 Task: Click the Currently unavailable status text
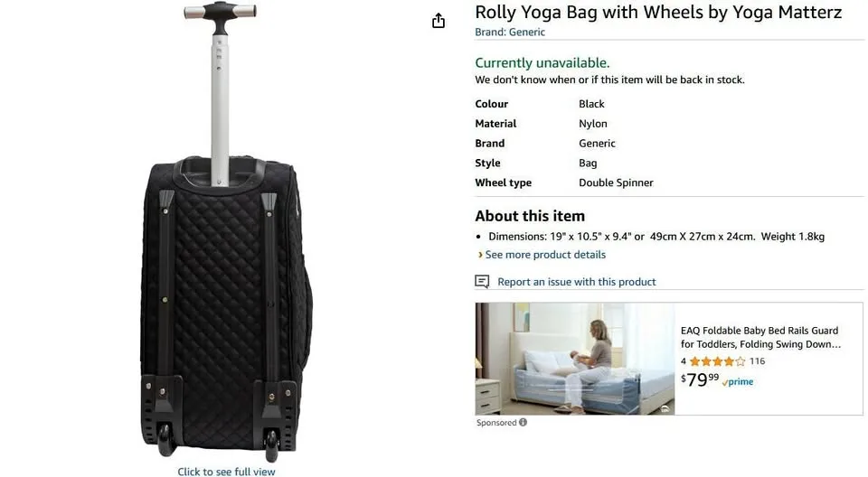pos(542,63)
